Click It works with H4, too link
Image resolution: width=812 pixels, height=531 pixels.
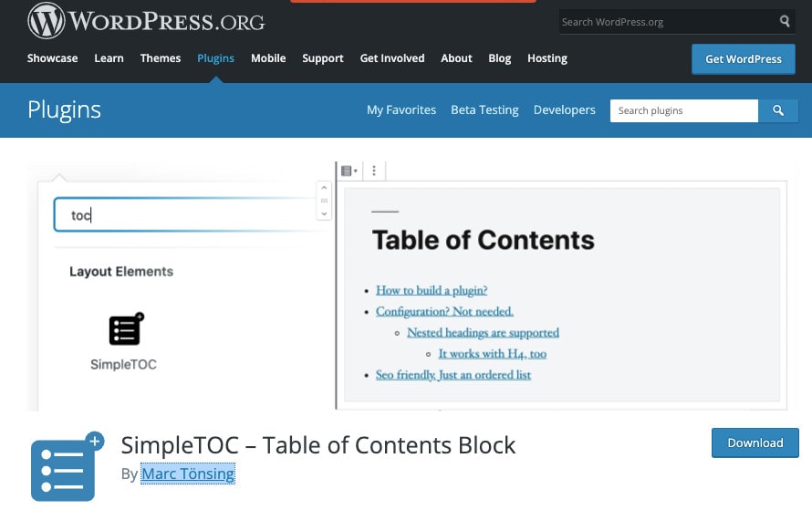tap(492, 354)
